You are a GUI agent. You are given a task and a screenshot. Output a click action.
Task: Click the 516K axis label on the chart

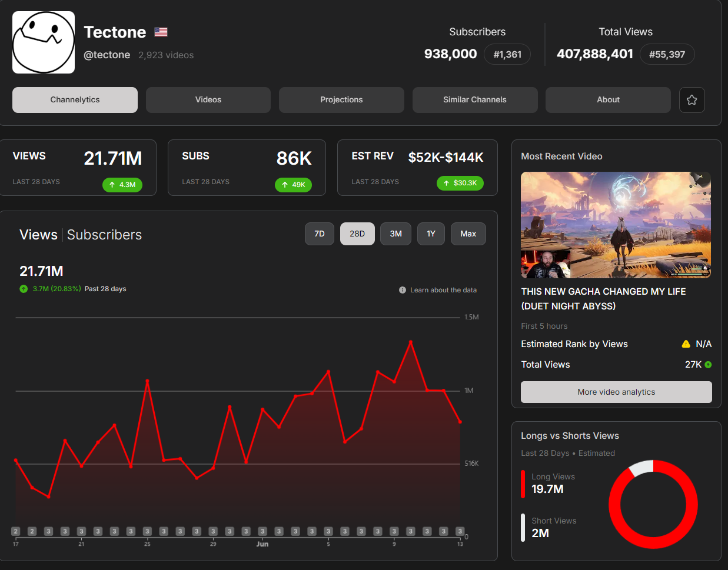(471, 464)
